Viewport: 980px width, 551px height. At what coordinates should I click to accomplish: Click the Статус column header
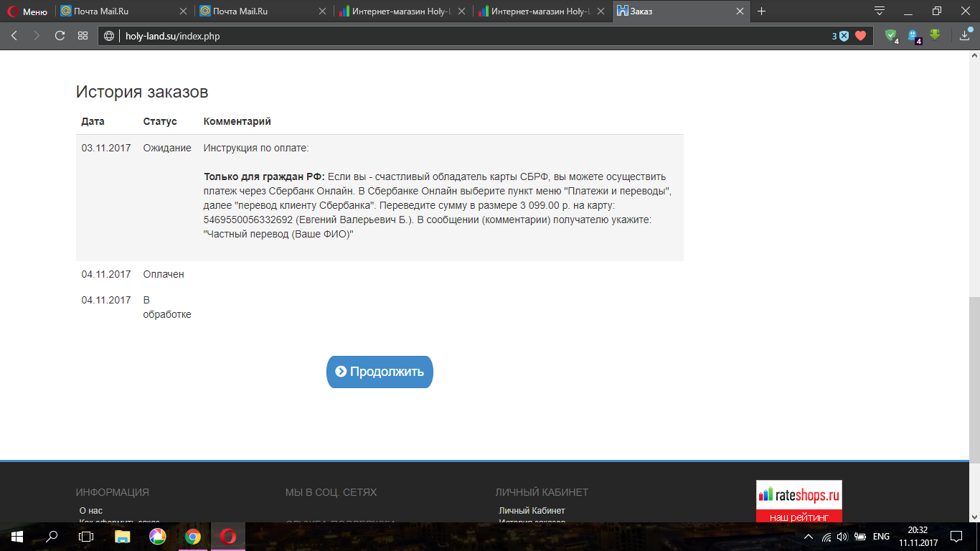[160, 121]
